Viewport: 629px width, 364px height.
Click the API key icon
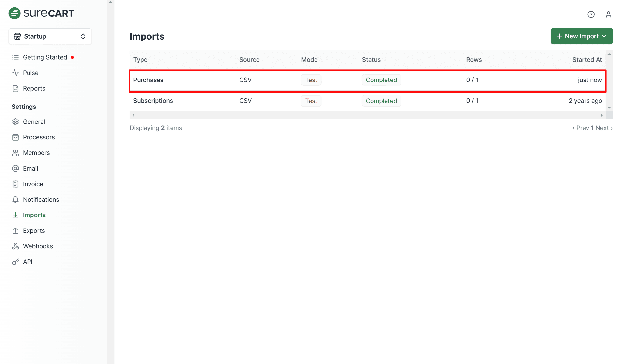point(15,262)
